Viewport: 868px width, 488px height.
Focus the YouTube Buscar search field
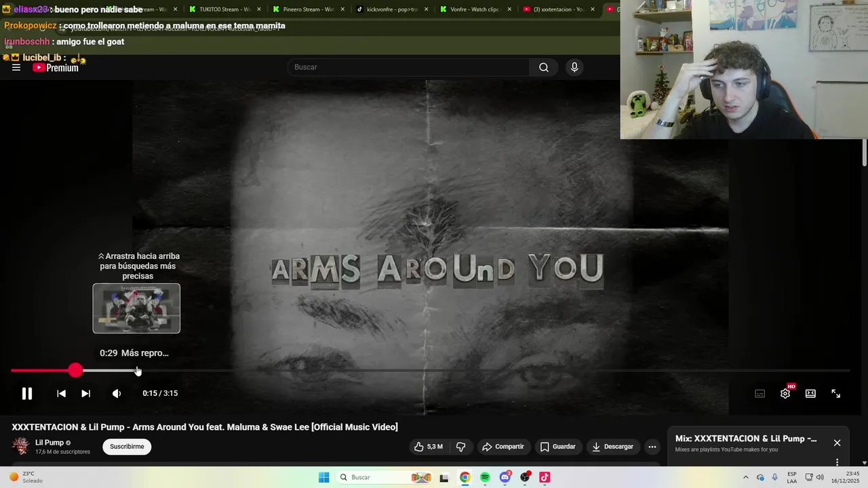[x=409, y=67]
